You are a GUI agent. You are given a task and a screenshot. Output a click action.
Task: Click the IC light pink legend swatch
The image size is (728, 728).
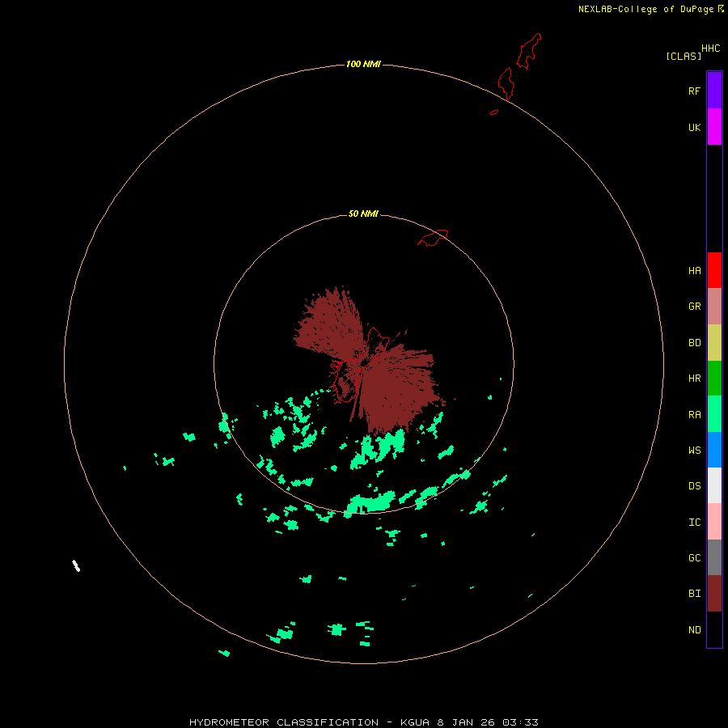(x=714, y=522)
